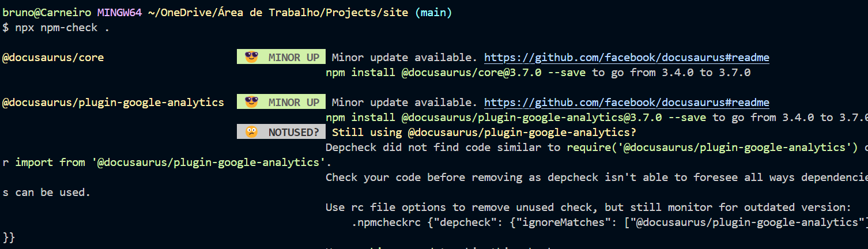Click the working directory path ending in Projects/site

[x=278, y=13]
